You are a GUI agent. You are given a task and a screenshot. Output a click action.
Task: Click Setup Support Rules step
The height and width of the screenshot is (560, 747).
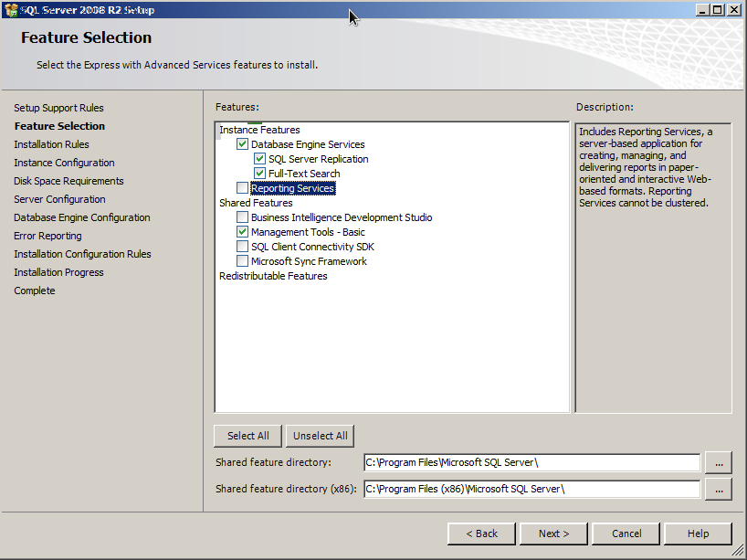58,108
